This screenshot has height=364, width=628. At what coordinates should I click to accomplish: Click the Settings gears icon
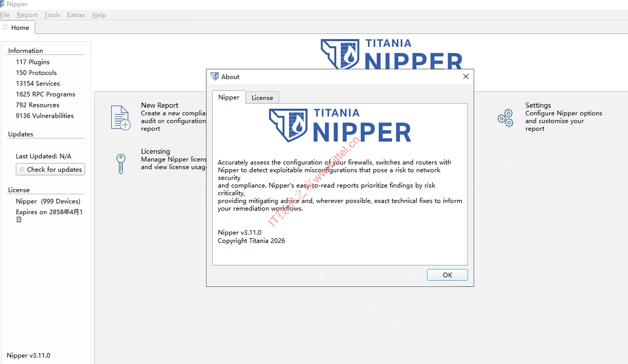[506, 118]
